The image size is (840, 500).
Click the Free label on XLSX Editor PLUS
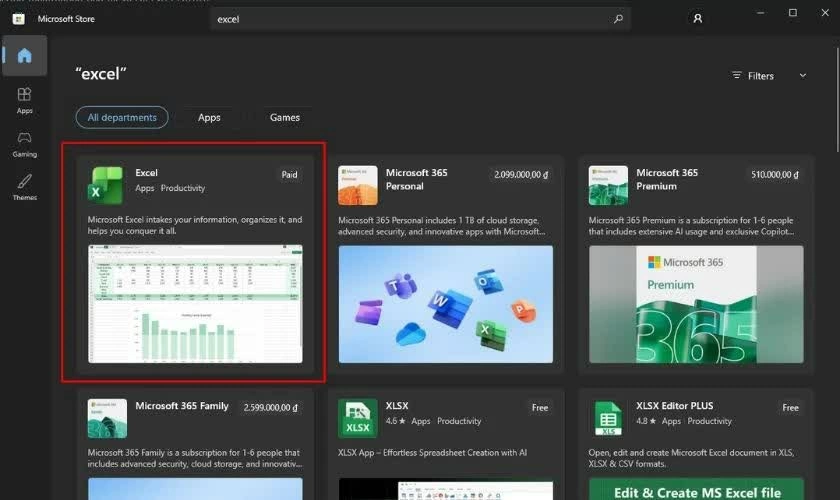tap(790, 408)
